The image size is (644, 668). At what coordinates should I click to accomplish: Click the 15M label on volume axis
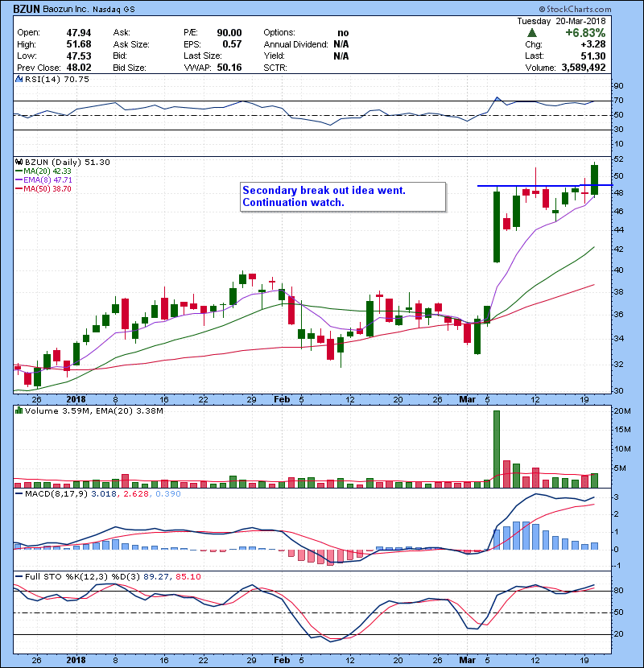(621, 430)
